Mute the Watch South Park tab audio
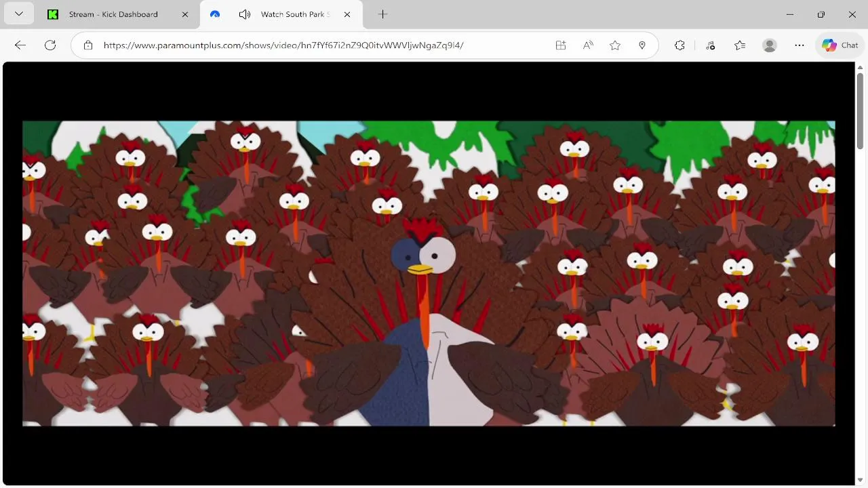868x488 pixels. (x=245, y=14)
